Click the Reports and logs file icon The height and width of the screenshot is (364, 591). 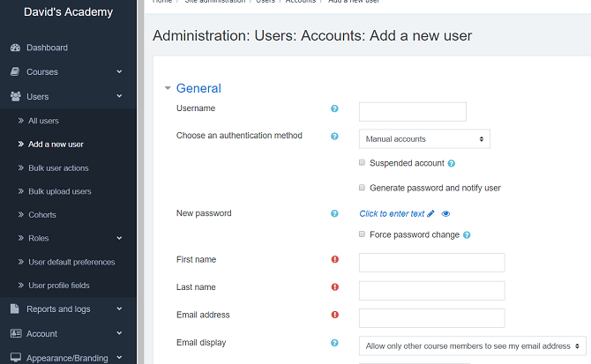click(x=15, y=308)
